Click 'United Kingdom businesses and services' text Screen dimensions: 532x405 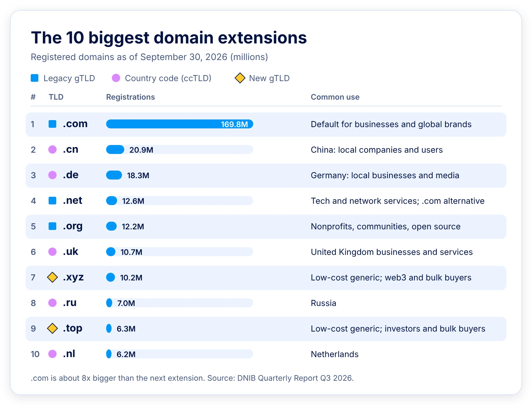point(392,252)
